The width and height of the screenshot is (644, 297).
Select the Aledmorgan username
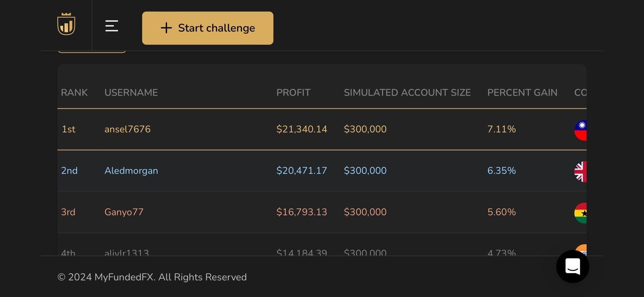[131, 171]
